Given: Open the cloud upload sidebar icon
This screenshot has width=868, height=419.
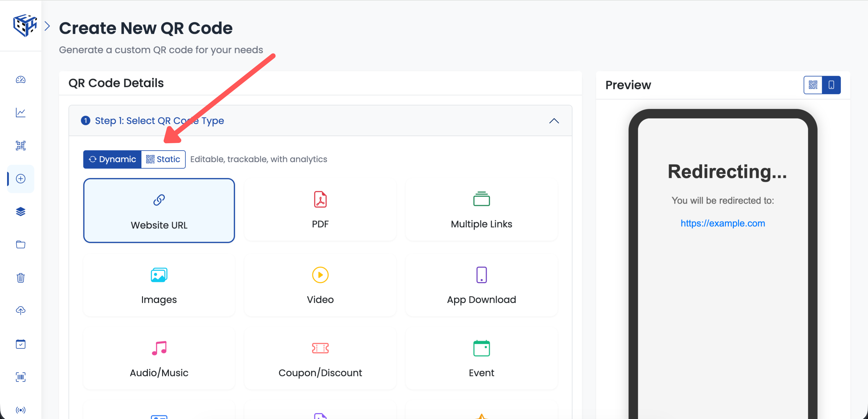Looking at the screenshot, I should pyautogui.click(x=20, y=311).
